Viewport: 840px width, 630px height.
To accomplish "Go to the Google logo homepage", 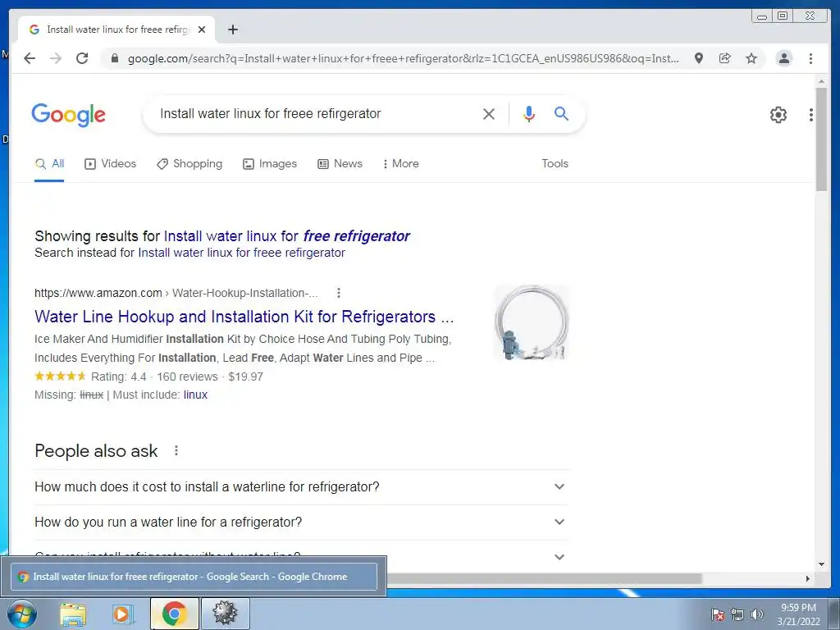I will [69, 115].
